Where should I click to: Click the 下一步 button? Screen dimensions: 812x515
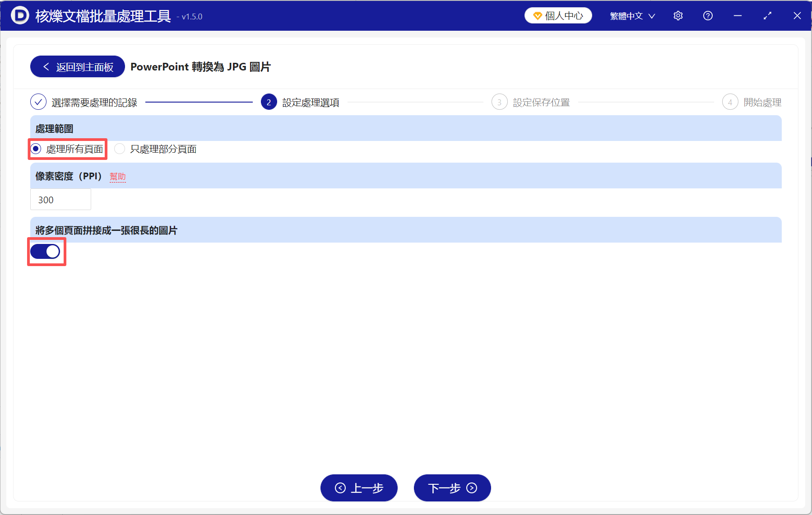(x=452, y=488)
